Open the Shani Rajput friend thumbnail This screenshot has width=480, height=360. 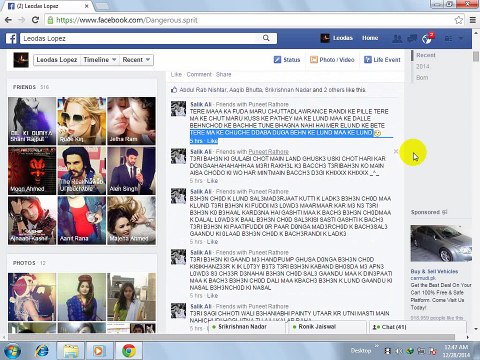click(32, 121)
